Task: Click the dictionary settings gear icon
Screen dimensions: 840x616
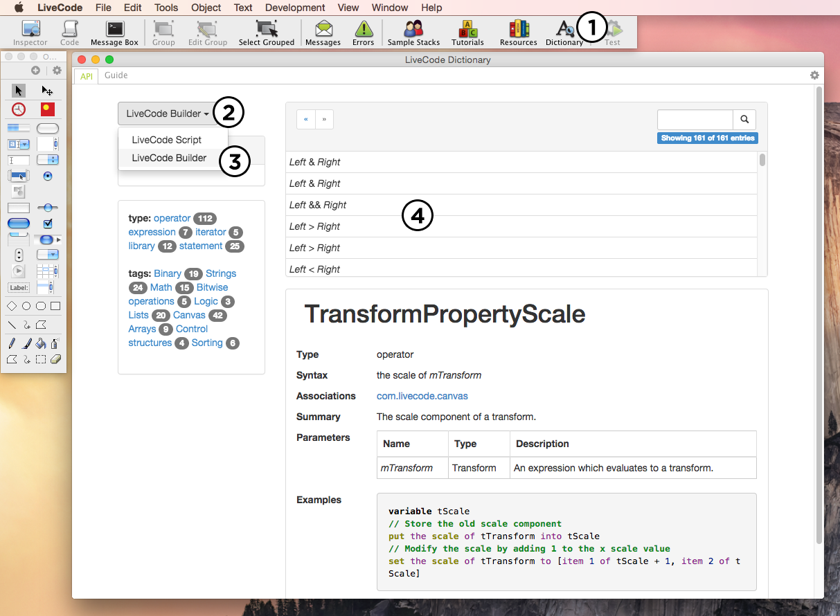Action: [814, 75]
